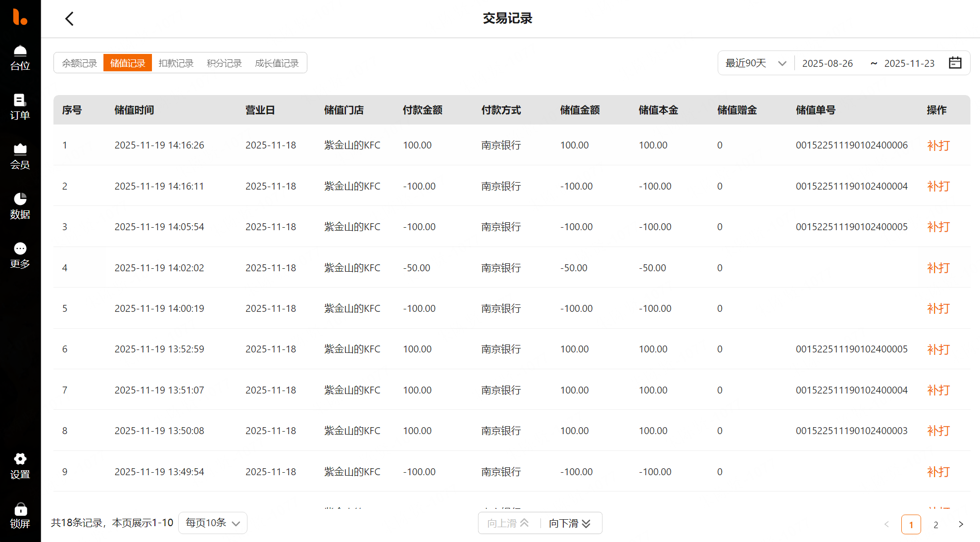
Task: Go to next page arrow
Action: pyautogui.click(x=961, y=524)
